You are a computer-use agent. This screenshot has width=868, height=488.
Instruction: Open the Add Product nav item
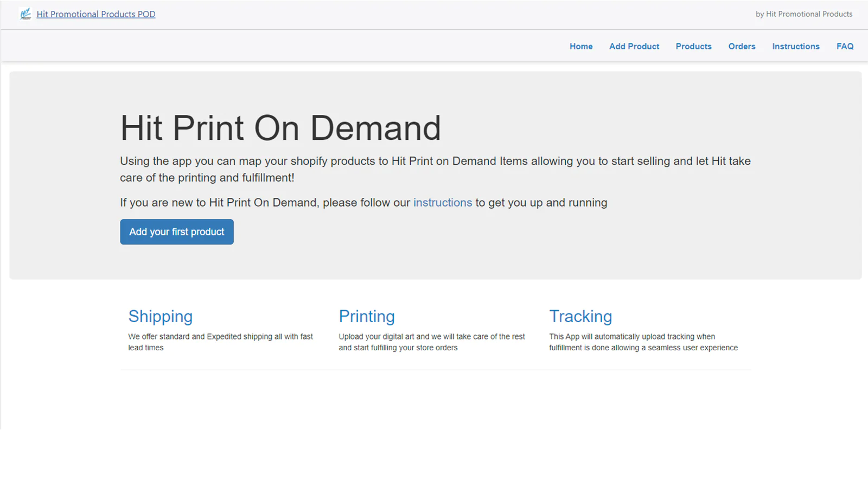634,47
